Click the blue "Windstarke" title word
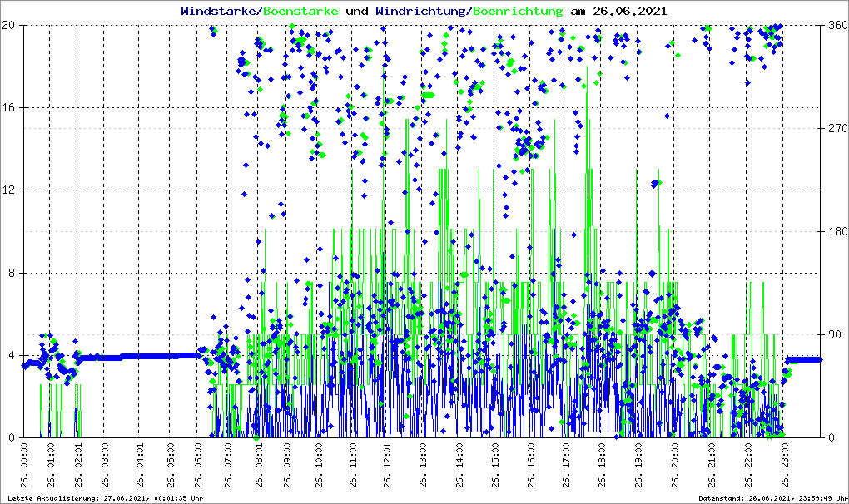 pyautogui.click(x=218, y=11)
